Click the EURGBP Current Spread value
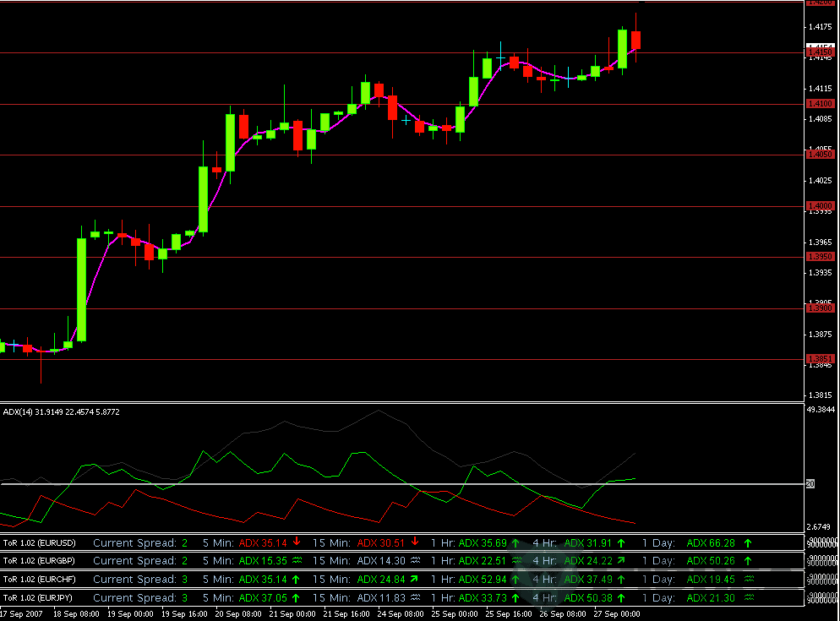This screenshot has width=840, height=621. [x=185, y=561]
